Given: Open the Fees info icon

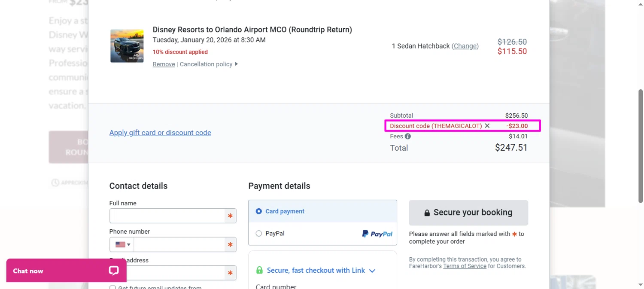Looking at the screenshot, I should 407,136.
